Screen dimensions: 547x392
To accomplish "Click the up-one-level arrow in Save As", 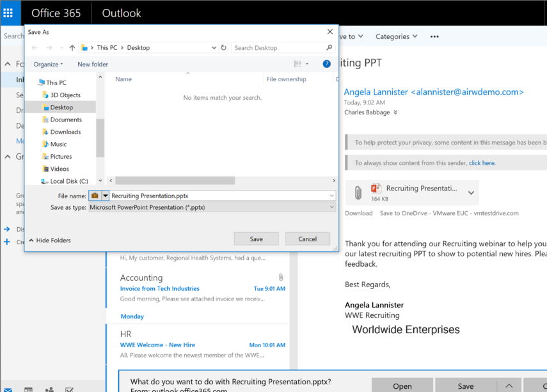I will point(72,48).
